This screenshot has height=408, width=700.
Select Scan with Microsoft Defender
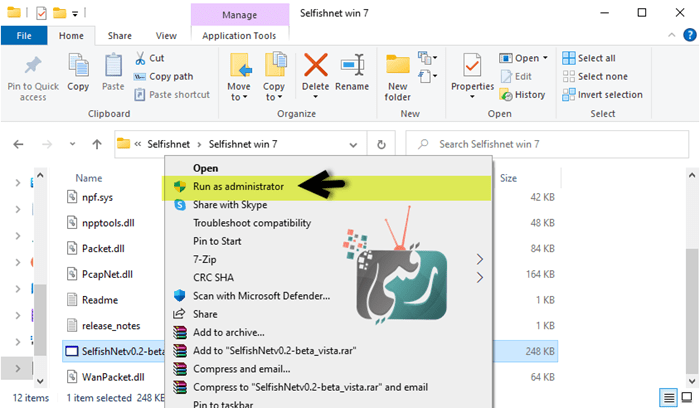[328, 296]
